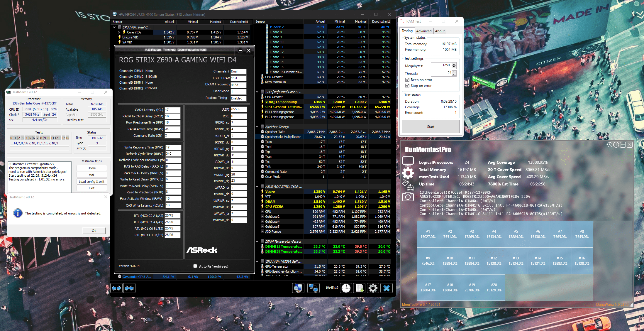The image size is (644, 331).
Task: Click Exit button in TestMem5
Action: pos(92,188)
